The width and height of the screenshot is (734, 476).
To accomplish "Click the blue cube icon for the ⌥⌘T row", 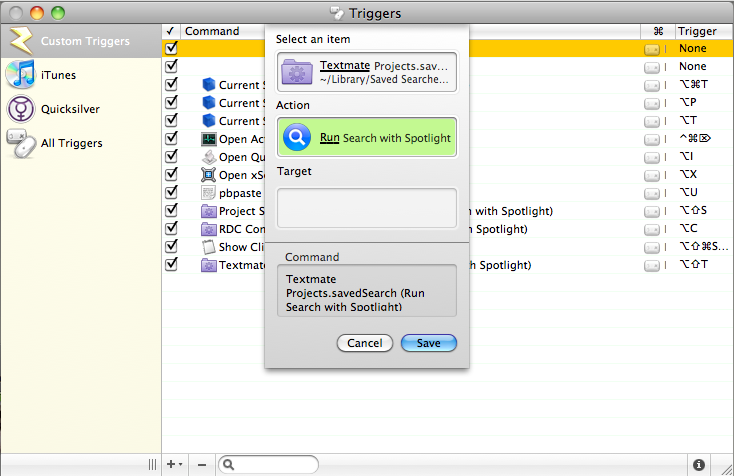I will tap(208, 85).
